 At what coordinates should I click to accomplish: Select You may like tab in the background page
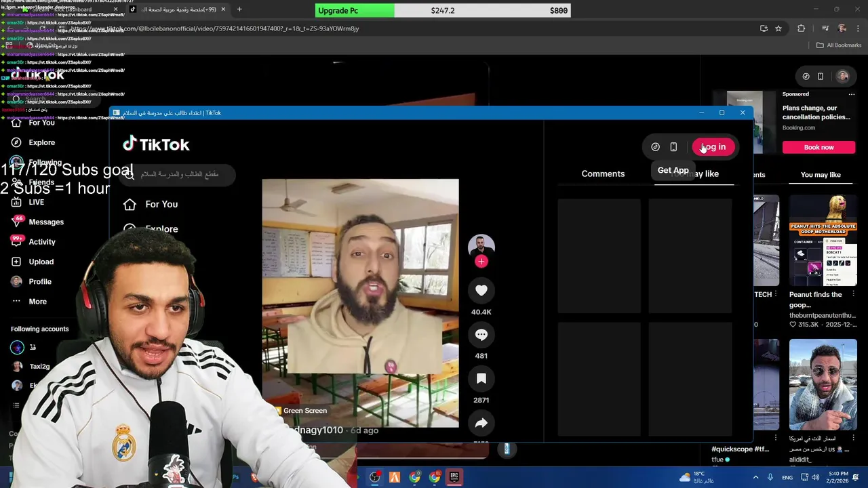coord(821,175)
